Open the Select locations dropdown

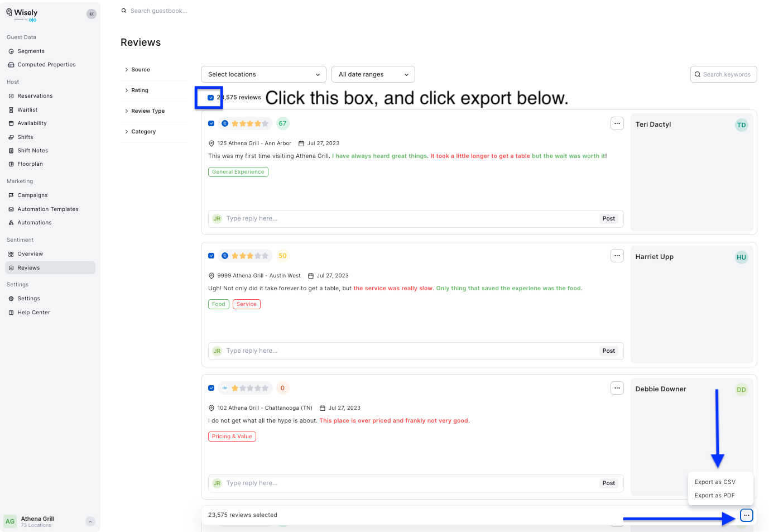(x=263, y=74)
